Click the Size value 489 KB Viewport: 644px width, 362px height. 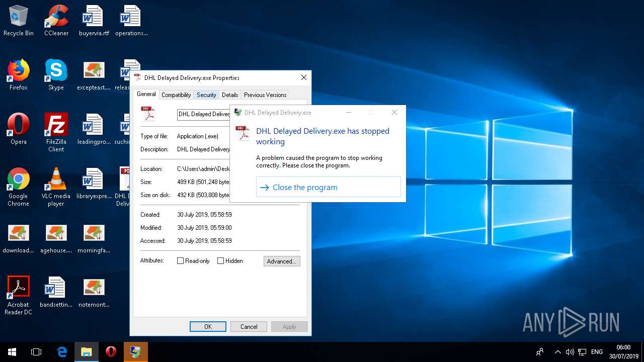[203, 182]
